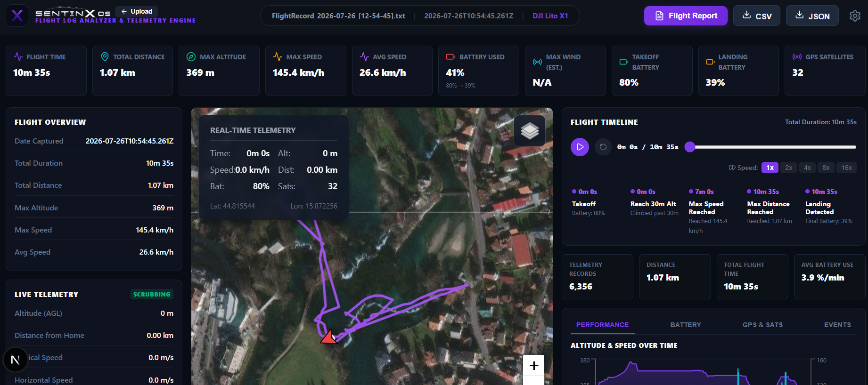
Task: Click the Upload button
Action: pyautogui.click(x=137, y=11)
